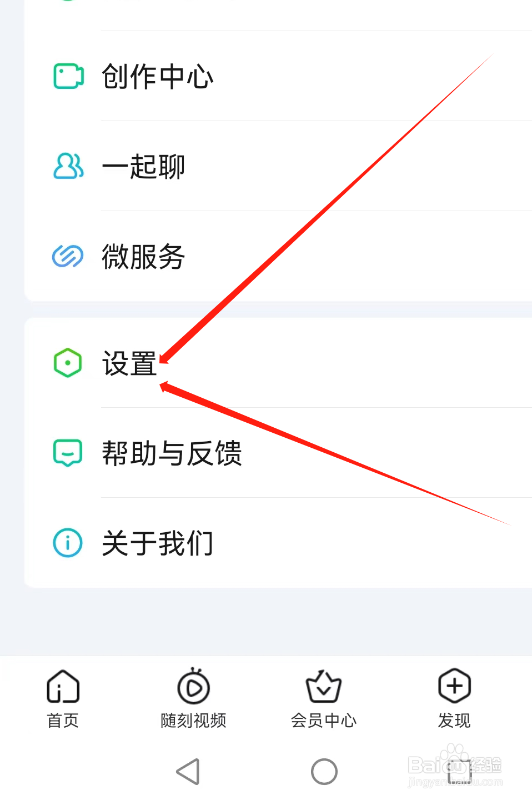
Task: Open the 一起聊 menu entry
Action: tap(278, 166)
